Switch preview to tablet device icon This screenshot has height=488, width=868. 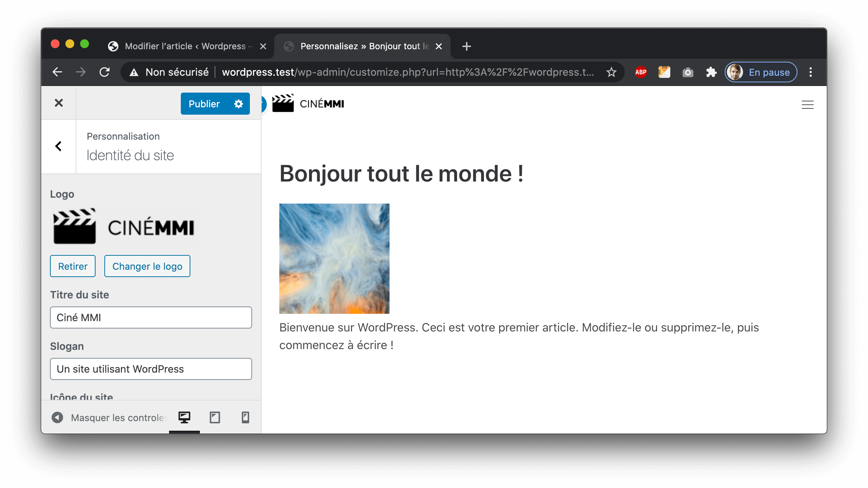point(215,417)
